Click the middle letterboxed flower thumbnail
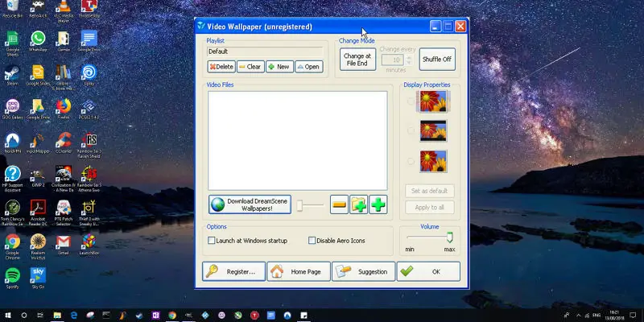This screenshot has width=644, height=322. (x=433, y=131)
